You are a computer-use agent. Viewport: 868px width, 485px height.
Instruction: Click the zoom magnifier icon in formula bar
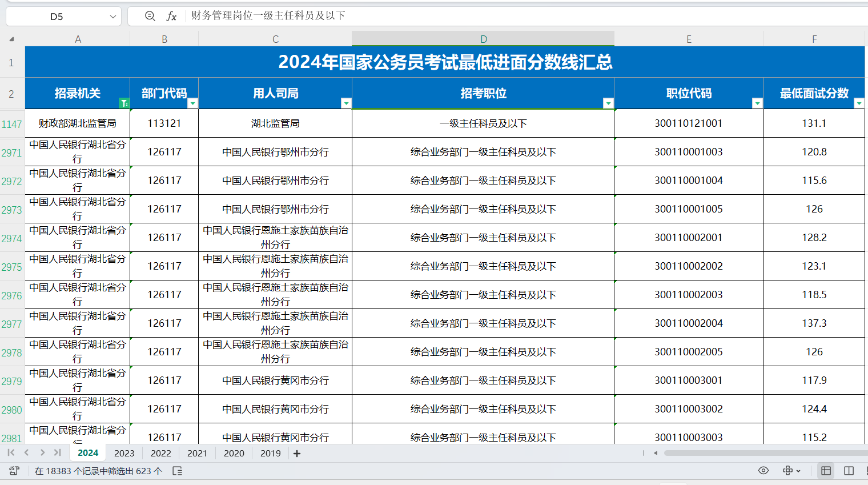tap(150, 16)
